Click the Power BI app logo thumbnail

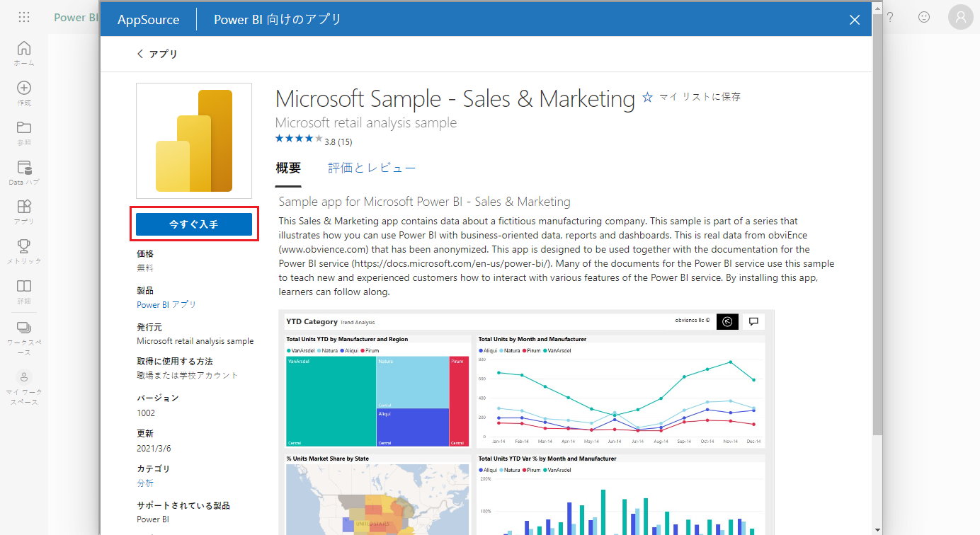pos(194,141)
